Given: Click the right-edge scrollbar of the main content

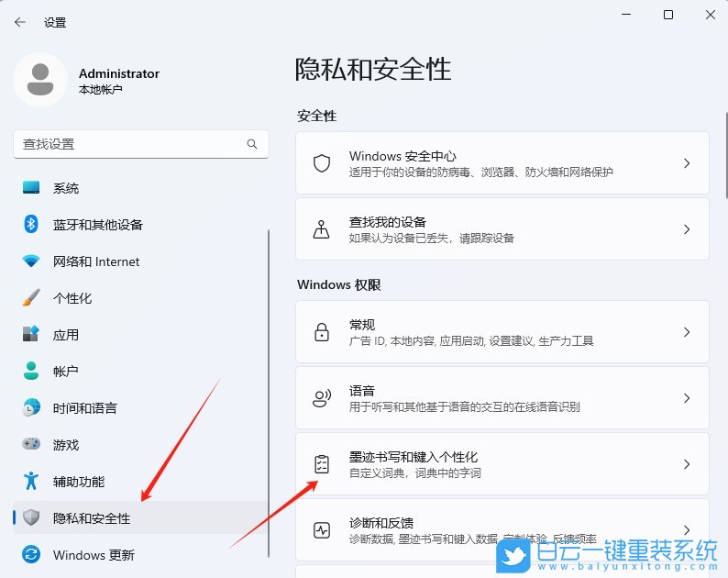Looking at the screenshot, I should coord(726,156).
